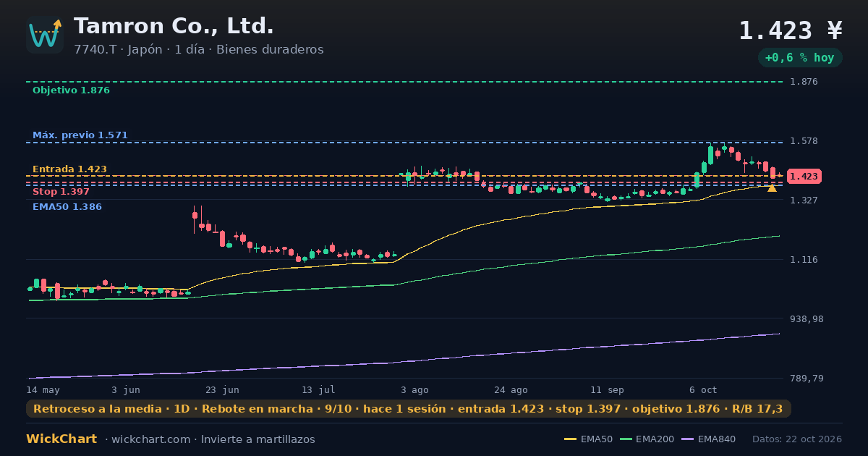Click the Tamron Co., Ltd. title
The width and height of the screenshot is (868, 456).
(x=174, y=27)
